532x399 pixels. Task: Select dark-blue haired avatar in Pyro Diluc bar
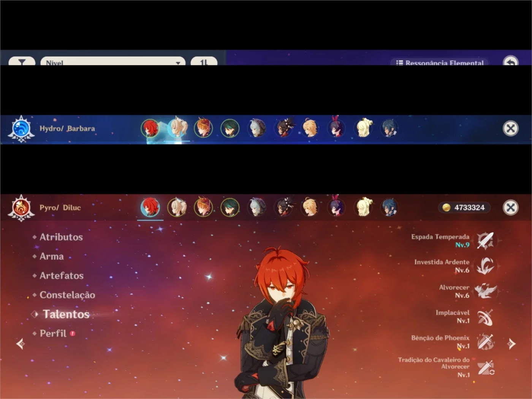[389, 207]
